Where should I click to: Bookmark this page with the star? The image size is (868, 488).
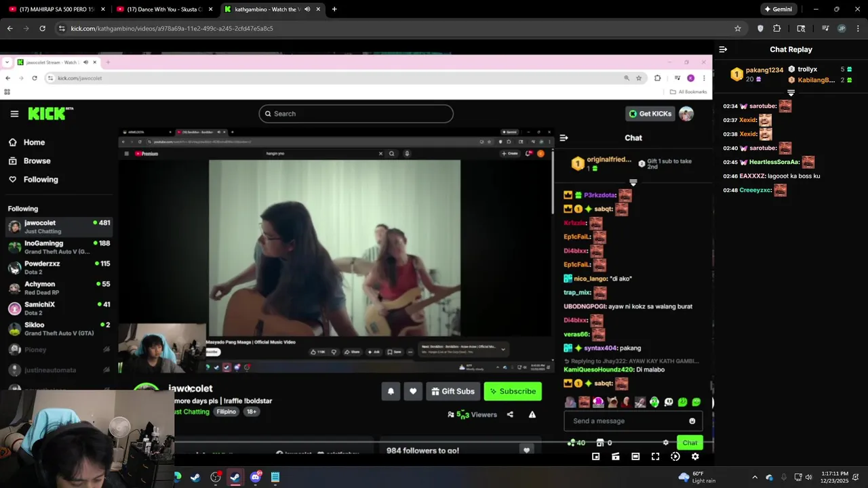click(738, 28)
